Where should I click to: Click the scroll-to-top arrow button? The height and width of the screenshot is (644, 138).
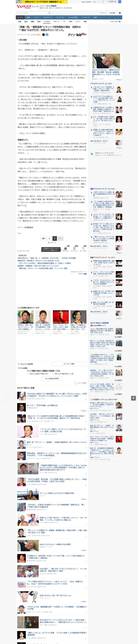pyautogui.click(x=133, y=398)
